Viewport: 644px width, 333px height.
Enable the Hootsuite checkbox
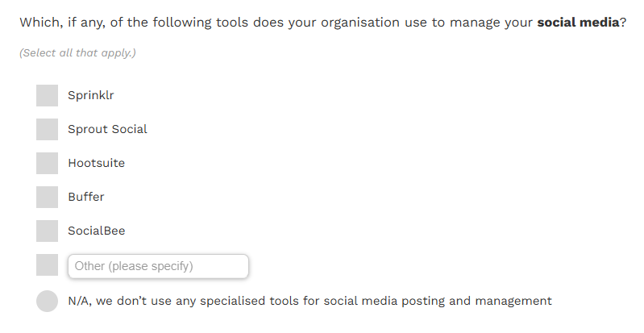click(x=47, y=163)
